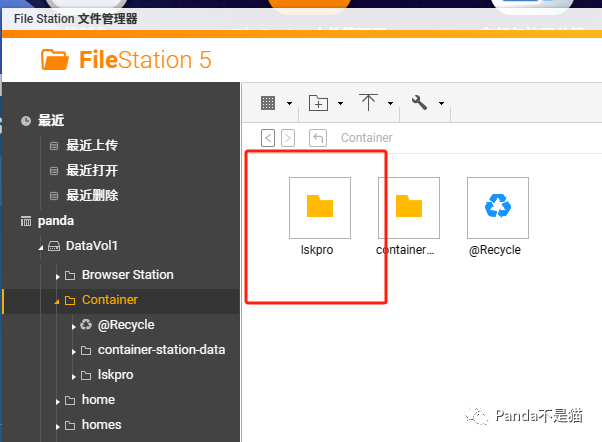Click the lskpro file name label

[x=317, y=250]
